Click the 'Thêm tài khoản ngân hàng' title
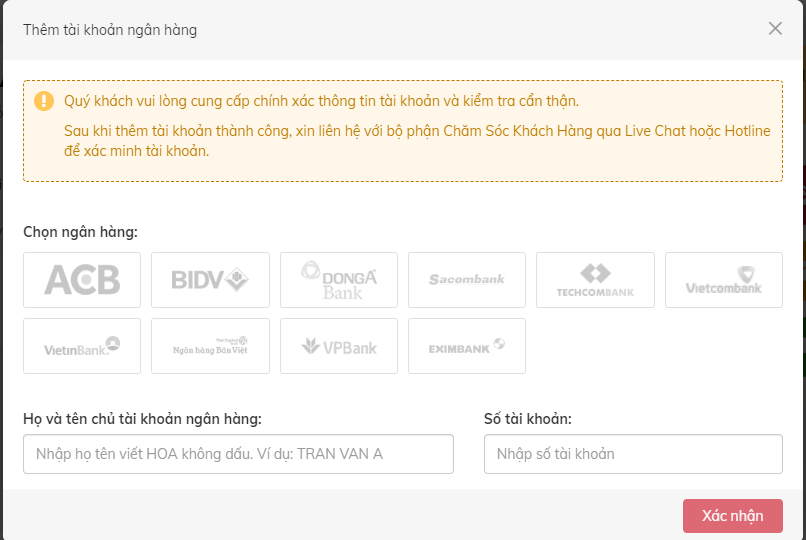The height and width of the screenshot is (540, 806). 110,30
